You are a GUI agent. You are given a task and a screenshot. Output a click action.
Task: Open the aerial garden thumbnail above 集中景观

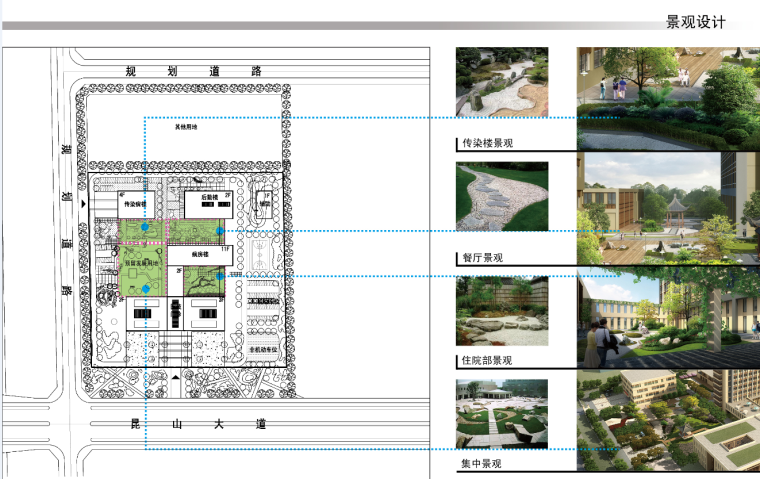[501, 413]
